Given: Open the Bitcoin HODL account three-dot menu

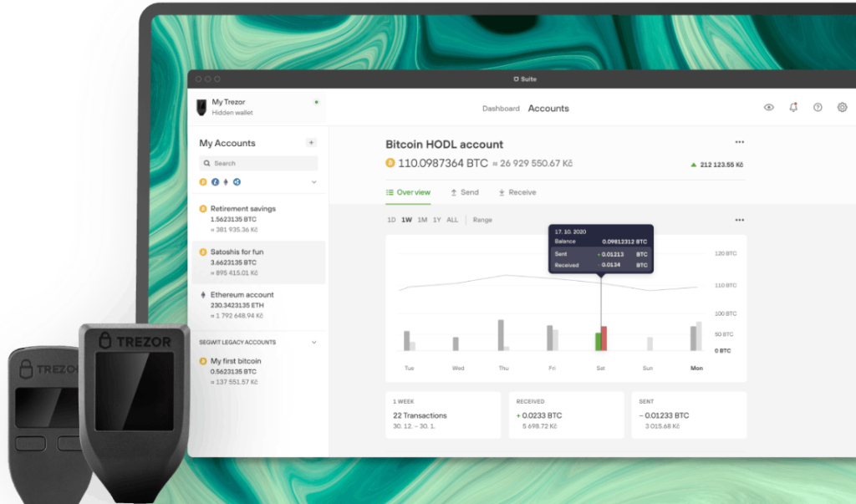Looking at the screenshot, I should click(x=739, y=143).
